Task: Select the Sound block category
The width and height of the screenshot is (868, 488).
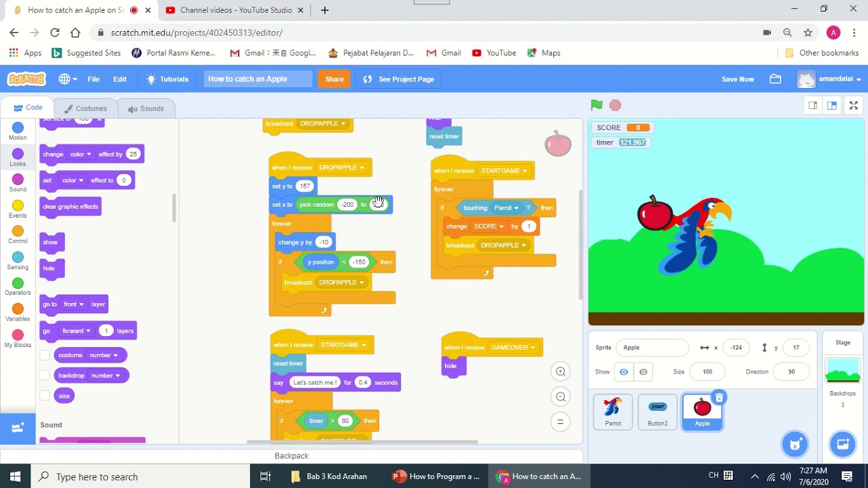Action: tap(18, 184)
